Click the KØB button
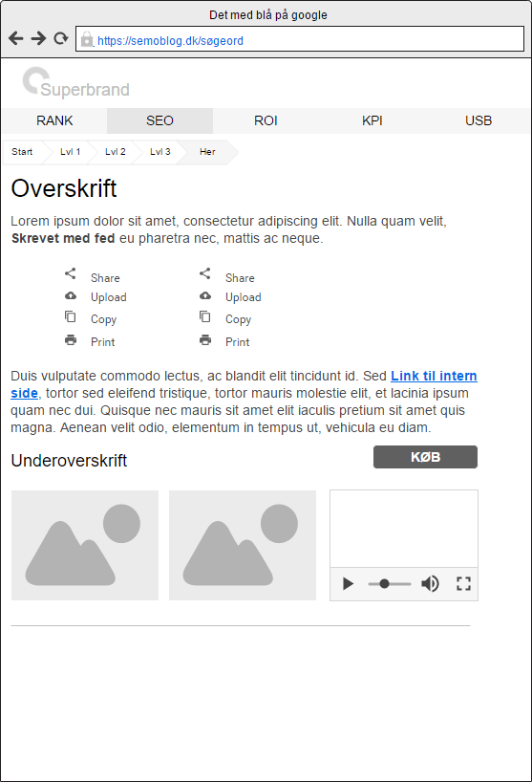The height and width of the screenshot is (782, 532). point(425,457)
